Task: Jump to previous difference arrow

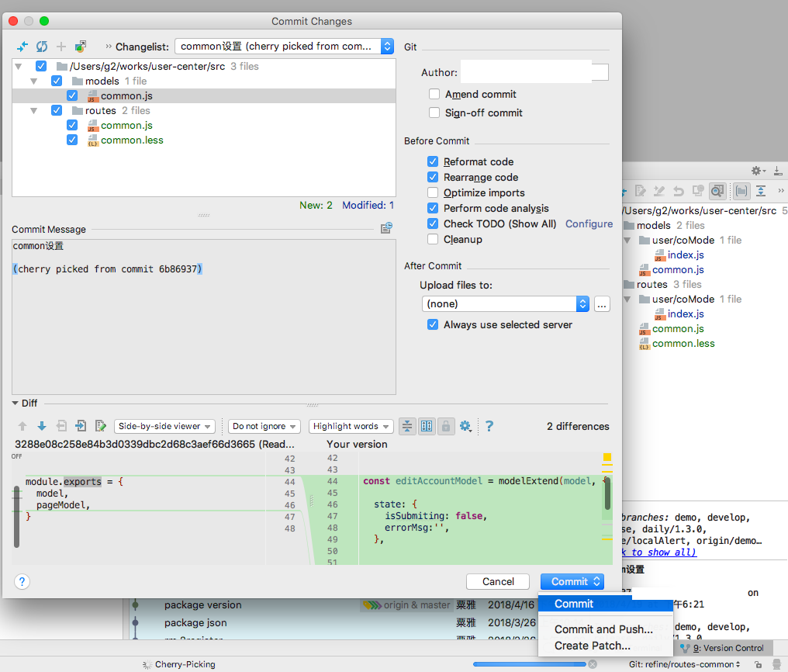Action: tap(22, 426)
